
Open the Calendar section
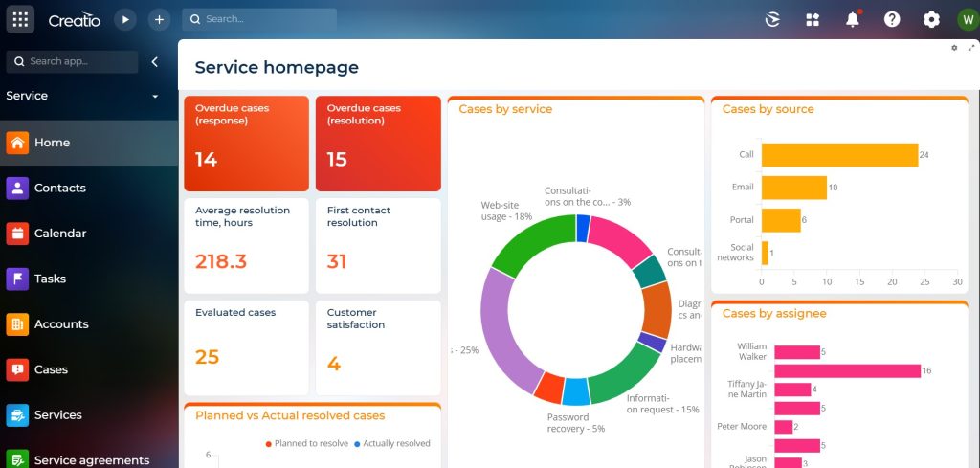(x=60, y=234)
